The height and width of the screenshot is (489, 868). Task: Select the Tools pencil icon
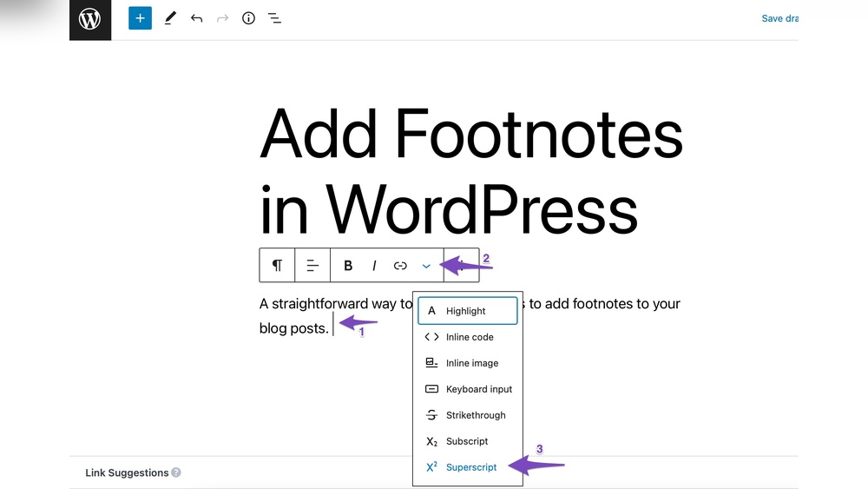coord(170,18)
